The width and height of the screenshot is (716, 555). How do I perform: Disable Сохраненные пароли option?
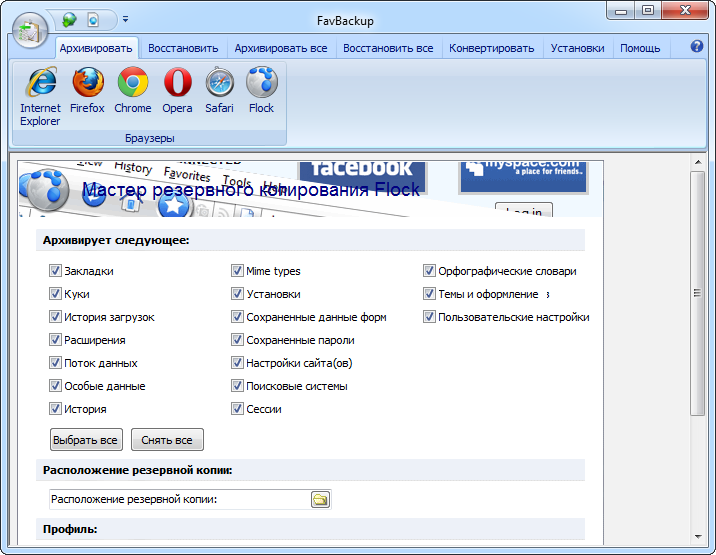[237, 339]
